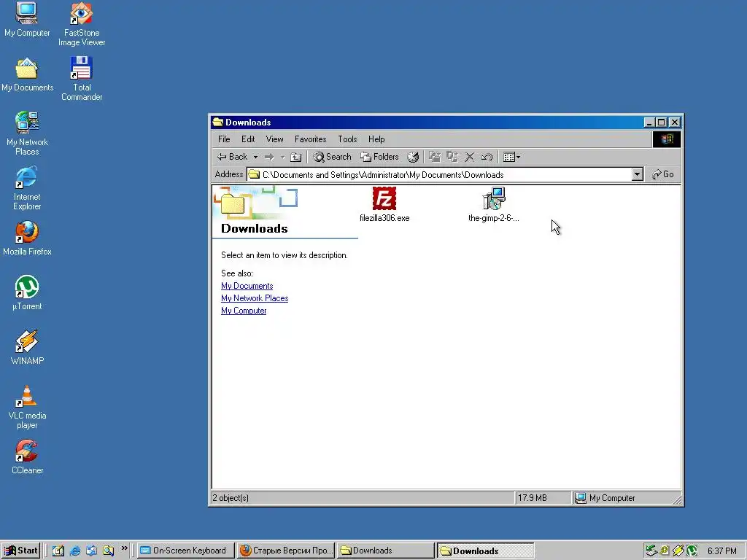Image resolution: width=747 pixels, height=560 pixels.
Task: Expand the Address bar dropdown arrow
Action: click(637, 174)
